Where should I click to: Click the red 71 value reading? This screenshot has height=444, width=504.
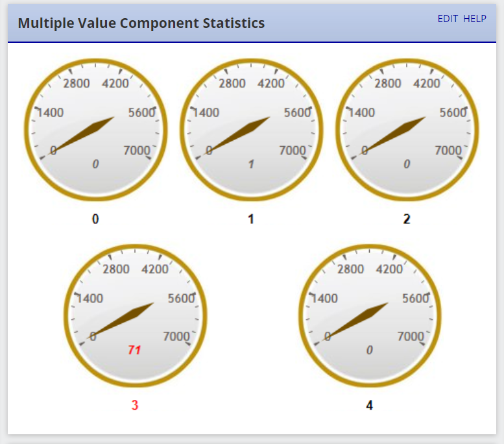(x=134, y=350)
